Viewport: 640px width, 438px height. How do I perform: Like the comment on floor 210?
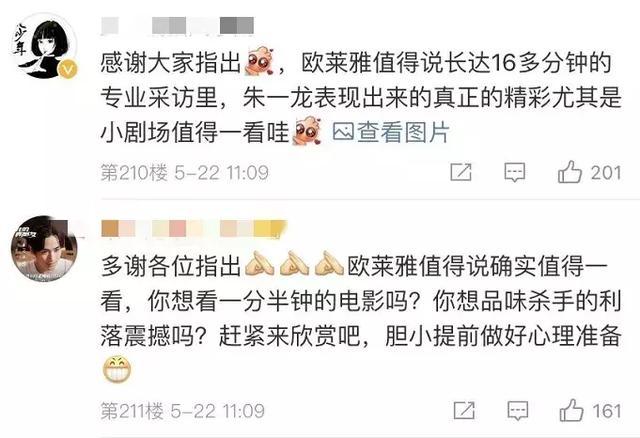[x=570, y=172]
